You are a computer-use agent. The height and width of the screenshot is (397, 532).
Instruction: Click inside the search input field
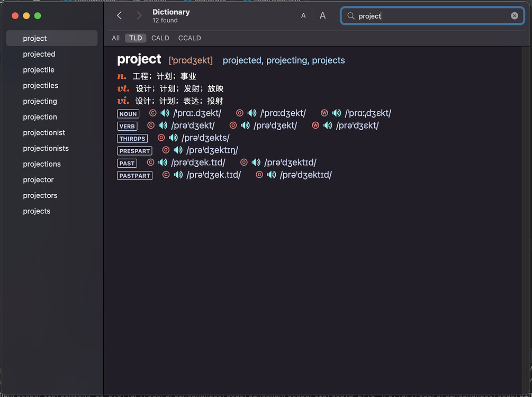(423, 16)
